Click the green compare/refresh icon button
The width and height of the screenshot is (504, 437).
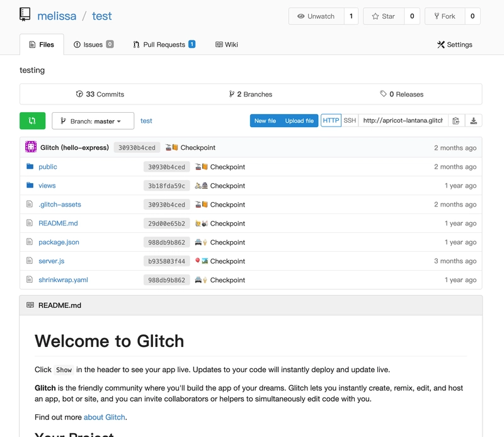point(32,121)
